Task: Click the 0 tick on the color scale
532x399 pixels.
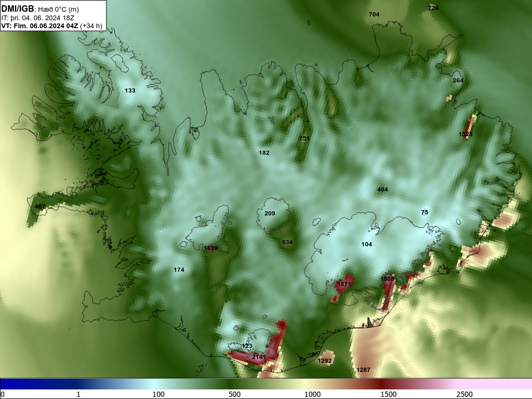Action: 3,394
